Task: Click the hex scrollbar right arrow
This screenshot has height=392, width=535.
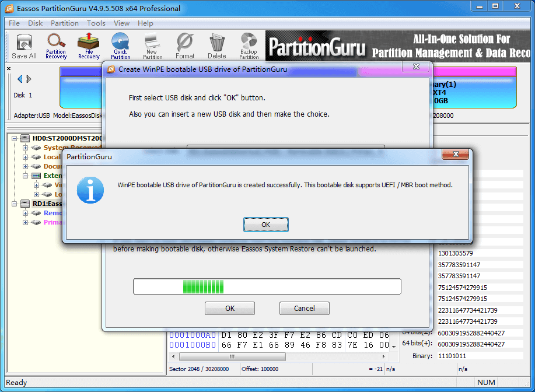Action: tap(384, 356)
